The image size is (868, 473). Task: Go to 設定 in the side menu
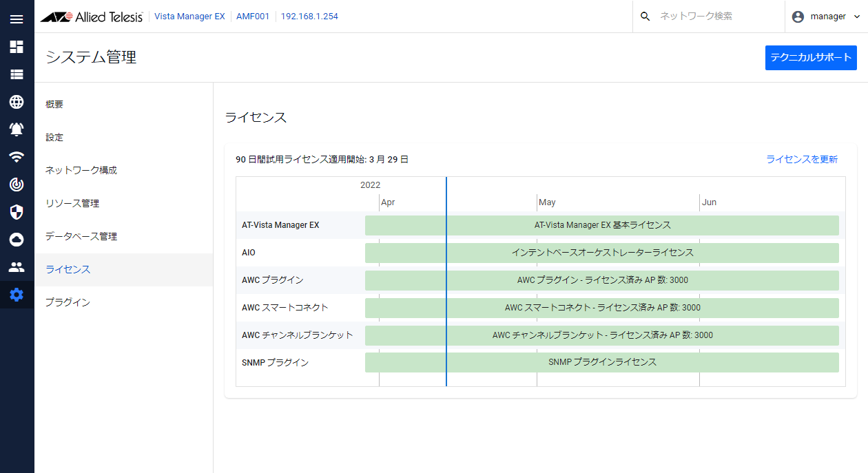[54, 138]
